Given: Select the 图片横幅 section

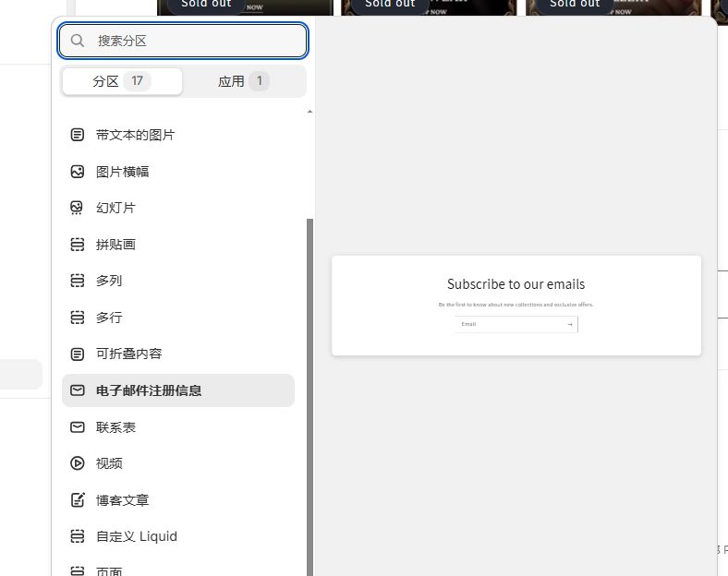Looking at the screenshot, I should point(178,172).
